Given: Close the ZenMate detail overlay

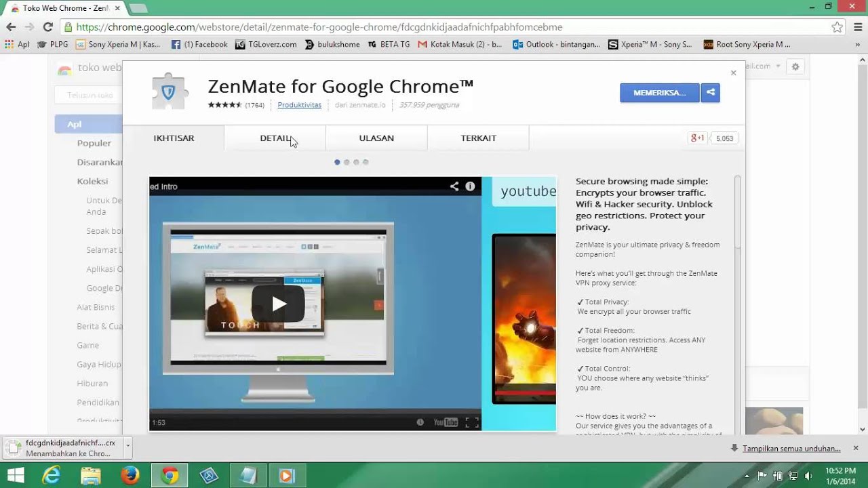Looking at the screenshot, I should [x=733, y=73].
